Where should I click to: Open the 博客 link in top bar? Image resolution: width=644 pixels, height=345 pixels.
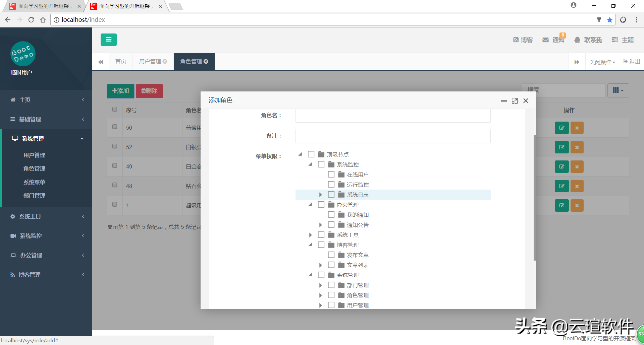(523, 40)
